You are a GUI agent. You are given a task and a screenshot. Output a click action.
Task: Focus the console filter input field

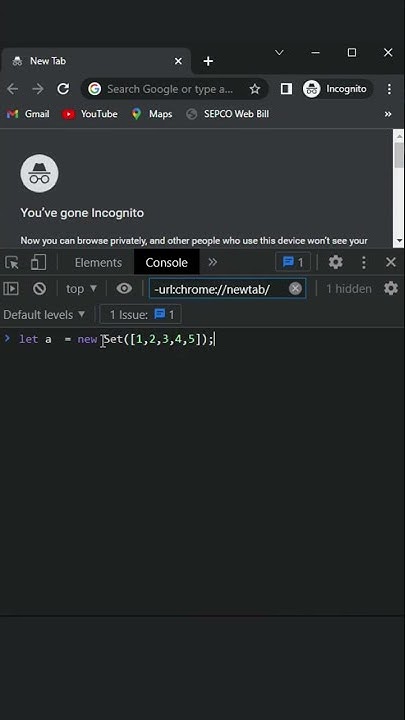coord(219,289)
